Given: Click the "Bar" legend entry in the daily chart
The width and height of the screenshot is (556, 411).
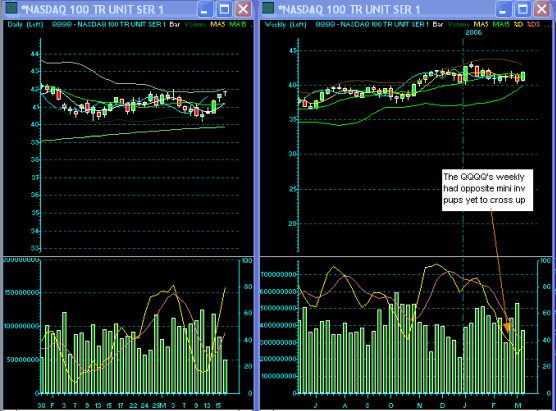Looking at the screenshot, I should pos(174,24).
